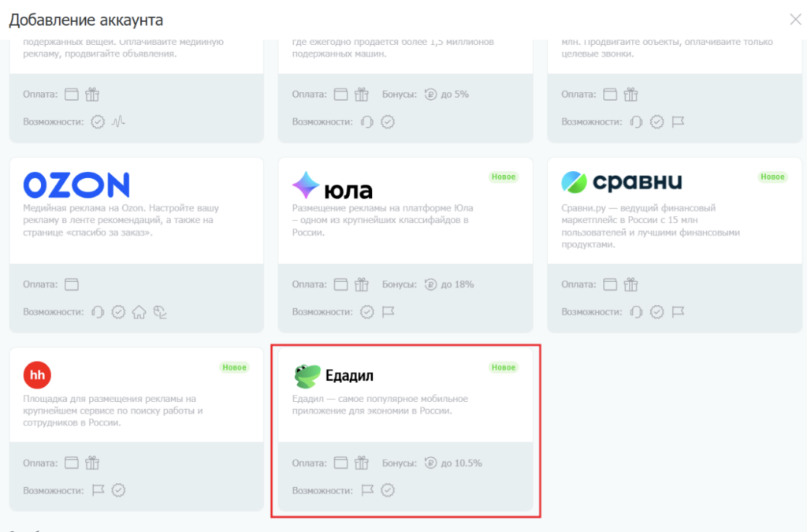Select the red hh logo
This screenshot has width=807, height=532.
(37, 374)
